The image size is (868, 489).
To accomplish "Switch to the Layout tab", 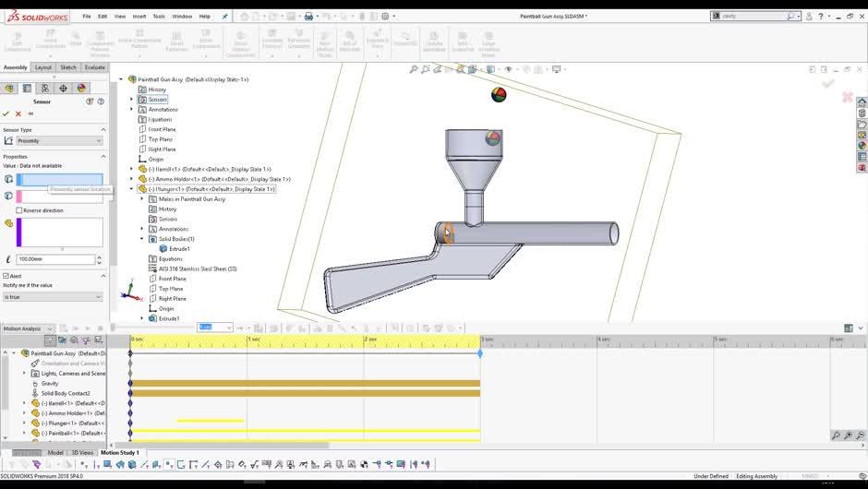I will [43, 67].
